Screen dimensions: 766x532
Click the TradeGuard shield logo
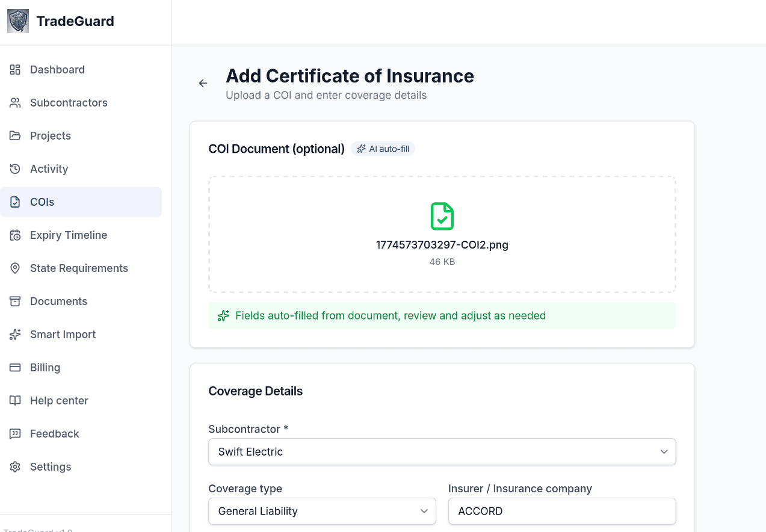tap(18, 21)
